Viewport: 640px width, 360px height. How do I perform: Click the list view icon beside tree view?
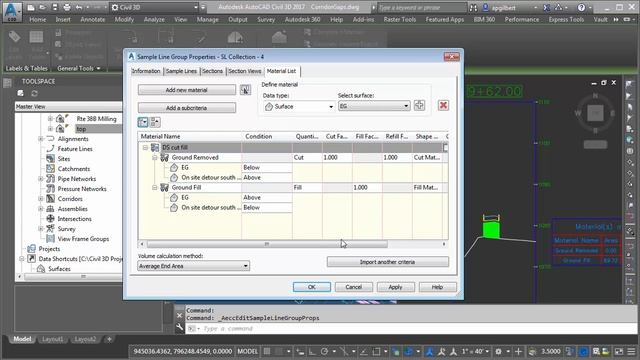(x=155, y=122)
